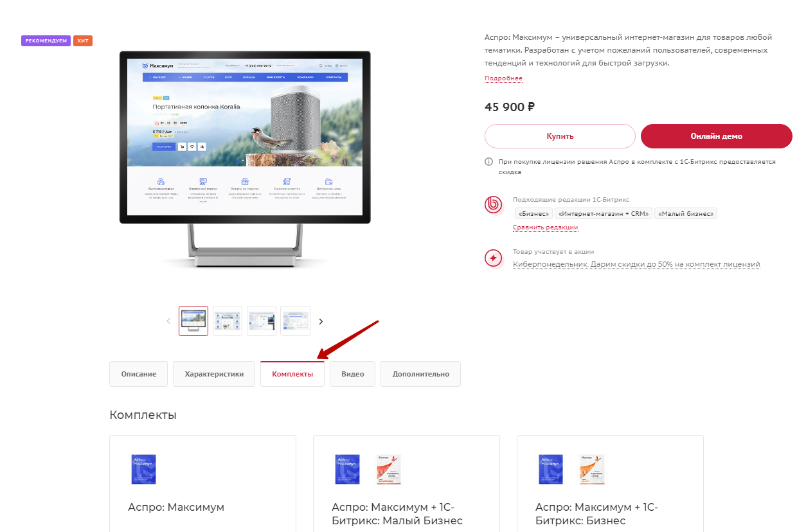This screenshot has width=806, height=532.
Task: Open the Сравнить редакции link
Action: click(x=545, y=227)
